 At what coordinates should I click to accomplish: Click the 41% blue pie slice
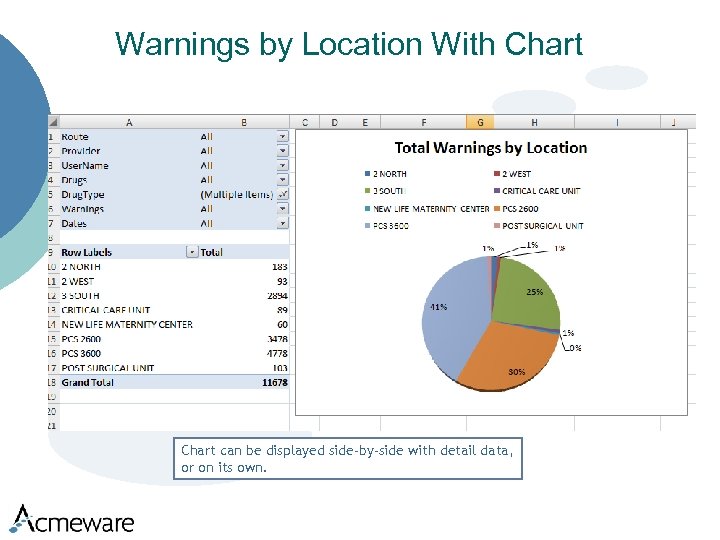[x=455, y=317]
